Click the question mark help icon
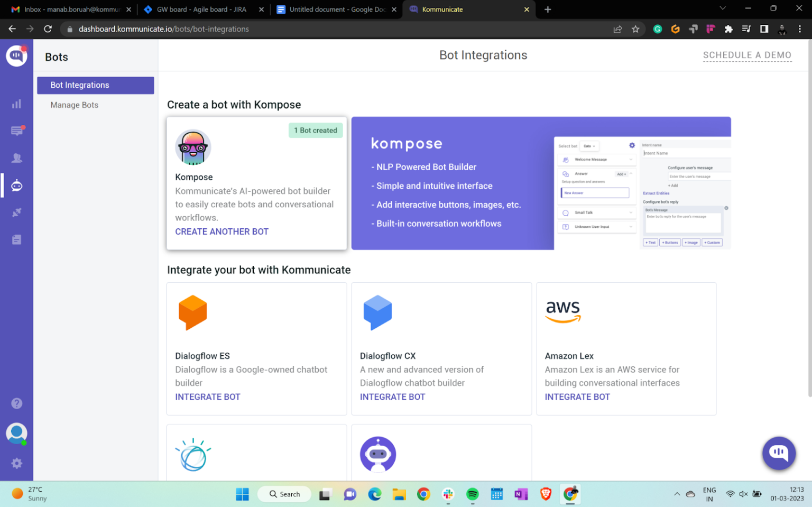This screenshot has width=812, height=507. 16,403
